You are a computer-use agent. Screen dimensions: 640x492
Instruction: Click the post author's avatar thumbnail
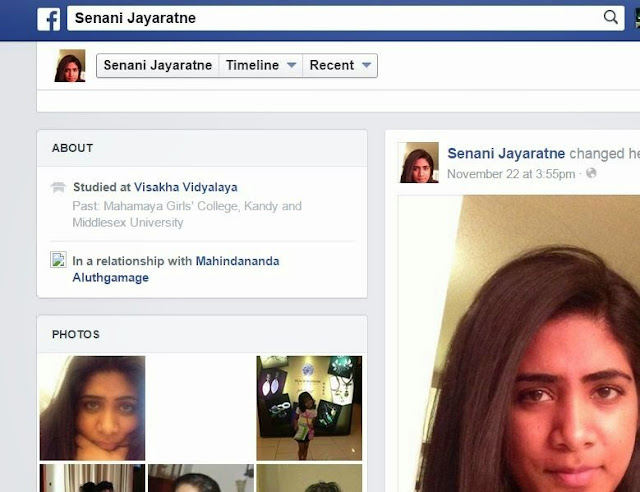pyautogui.click(x=418, y=162)
